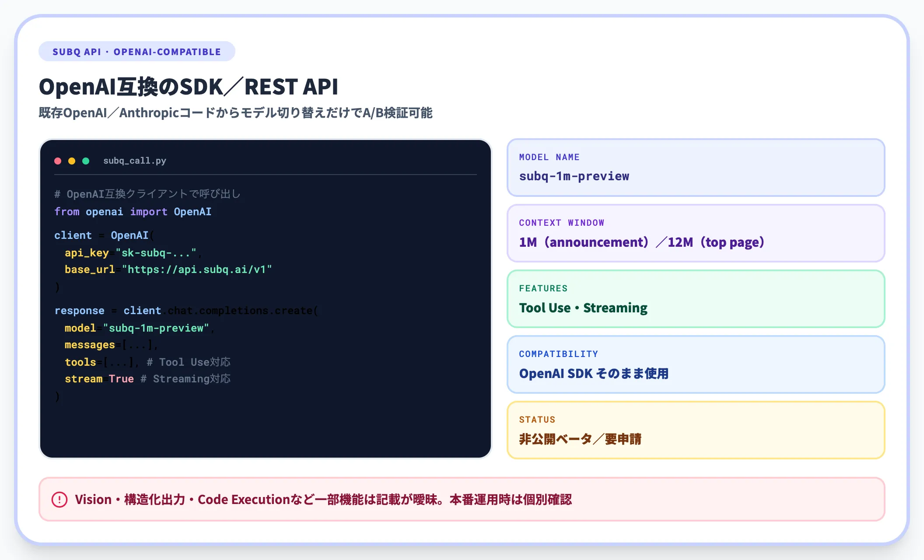Open the MODEL NAME card
924x560 pixels.
(696, 168)
